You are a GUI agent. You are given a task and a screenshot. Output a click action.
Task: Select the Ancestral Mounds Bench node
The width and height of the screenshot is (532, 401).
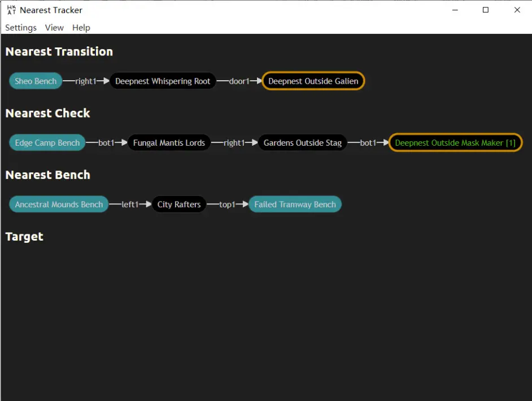(x=59, y=204)
